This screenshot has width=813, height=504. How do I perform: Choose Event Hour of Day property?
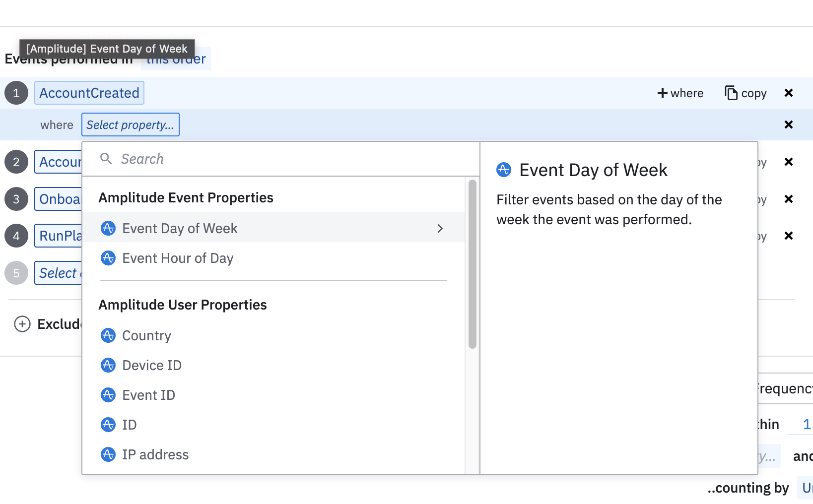point(178,258)
